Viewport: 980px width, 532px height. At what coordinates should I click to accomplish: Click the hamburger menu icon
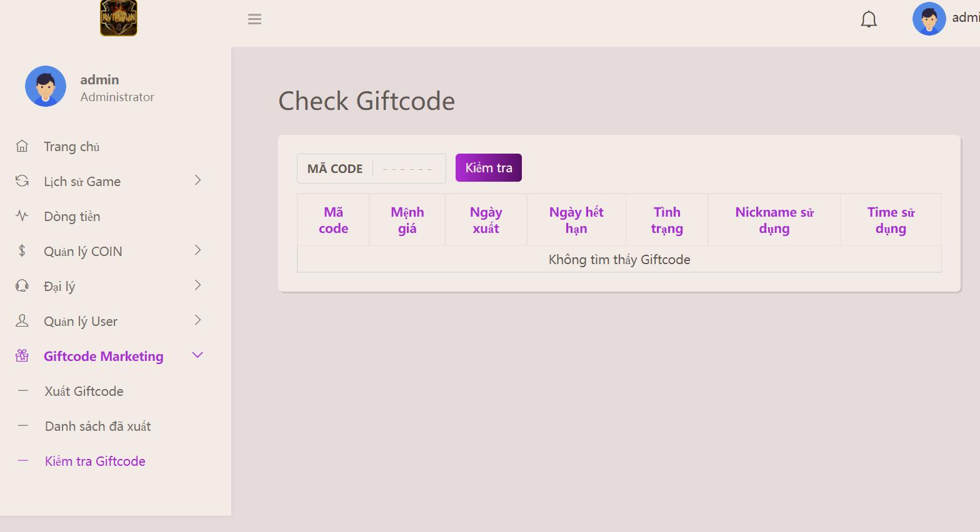point(254,19)
